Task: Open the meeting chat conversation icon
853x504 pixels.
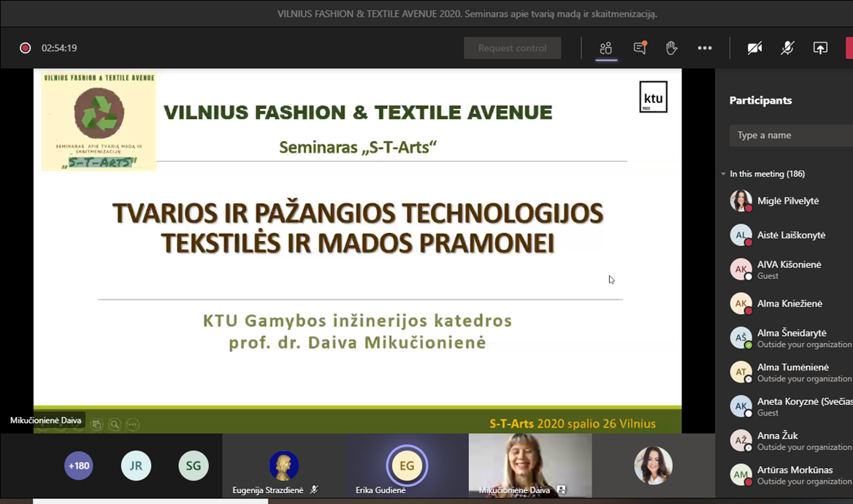Action: tap(640, 48)
